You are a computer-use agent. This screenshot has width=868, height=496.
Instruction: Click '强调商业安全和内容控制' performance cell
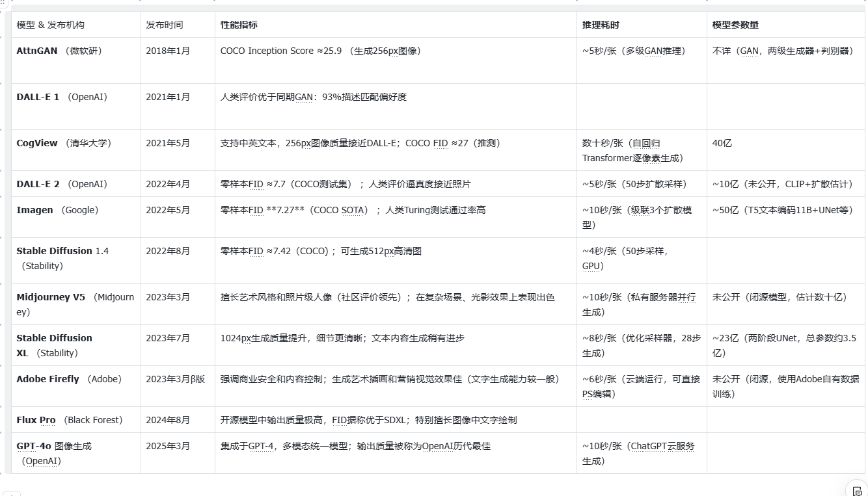[396, 386]
